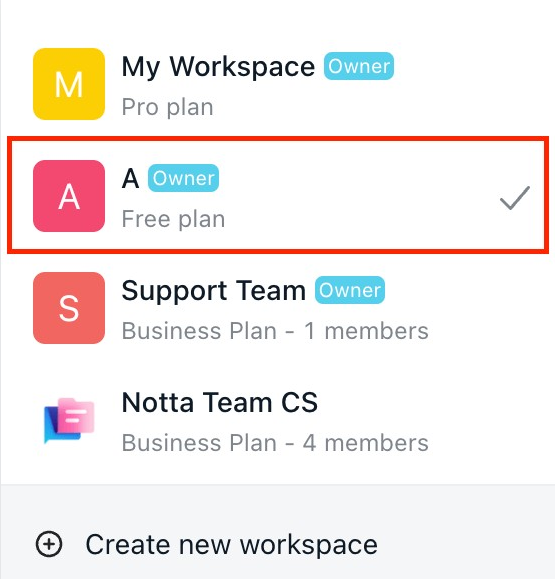Click the Owner badge next to Support Team

pos(350,290)
